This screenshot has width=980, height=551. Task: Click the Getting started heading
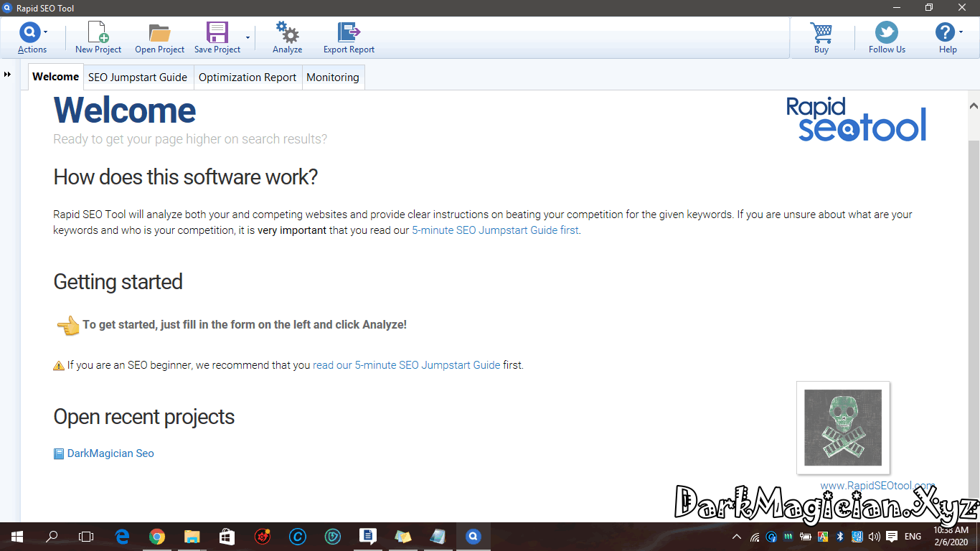click(118, 282)
